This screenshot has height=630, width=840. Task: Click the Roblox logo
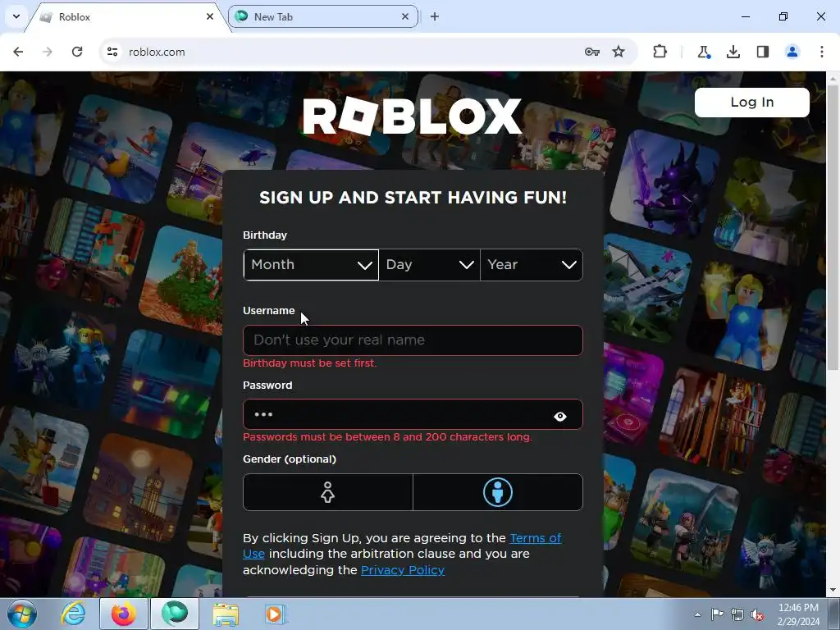(x=412, y=116)
